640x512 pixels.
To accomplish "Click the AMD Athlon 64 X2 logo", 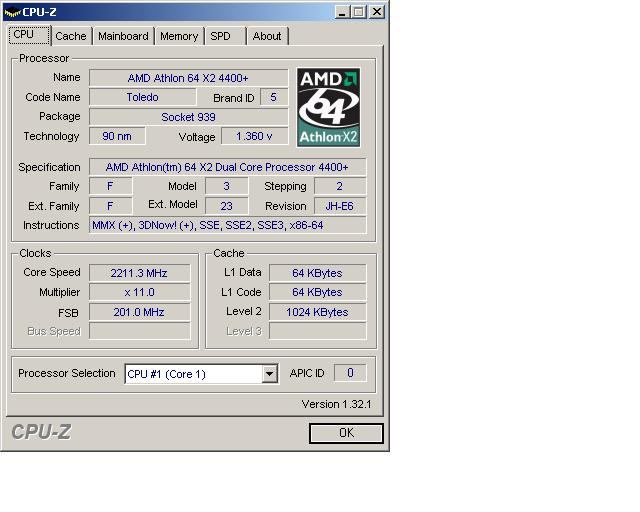I will coord(329,107).
